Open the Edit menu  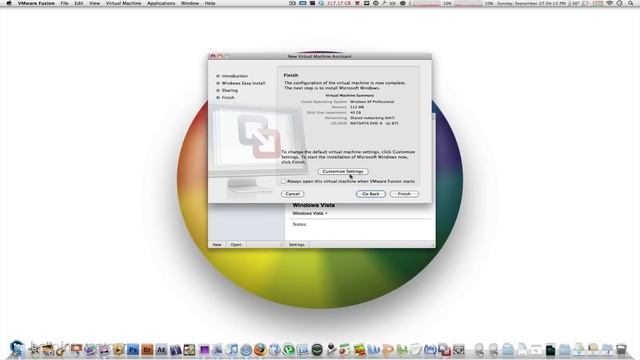pyautogui.click(x=79, y=3)
